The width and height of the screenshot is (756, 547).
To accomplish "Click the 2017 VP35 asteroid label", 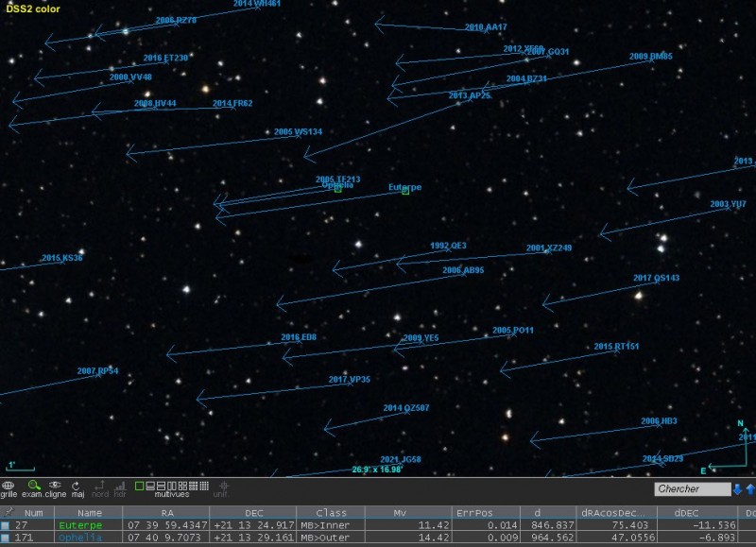I will pos(350,379).
